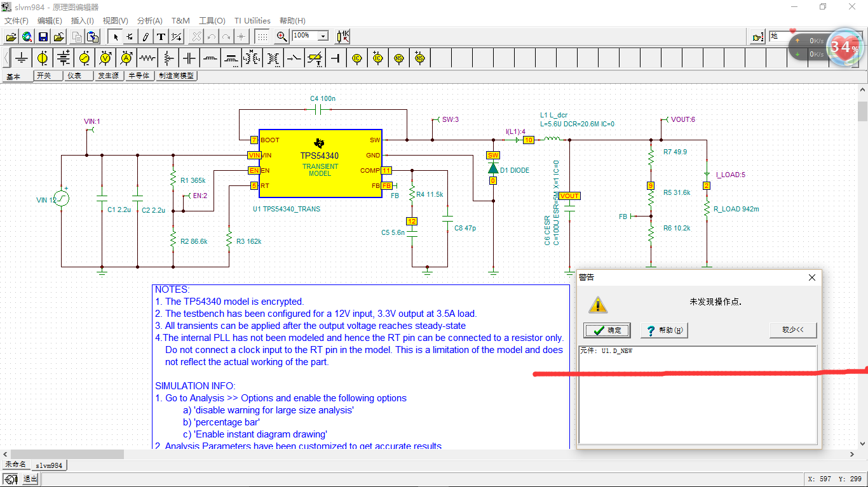Screen dimensions: 868x487
Task: Open the T&M menu
Action: click(181, 21)
